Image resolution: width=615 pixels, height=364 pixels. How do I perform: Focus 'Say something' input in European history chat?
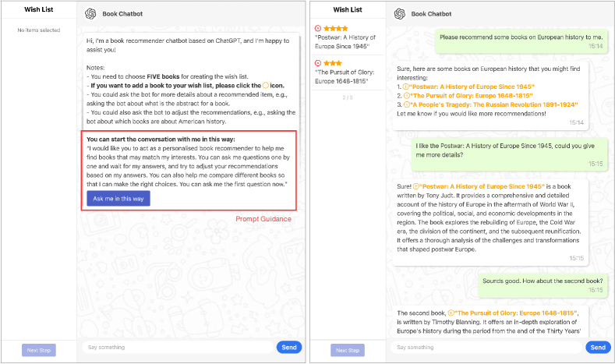point(486,347)
